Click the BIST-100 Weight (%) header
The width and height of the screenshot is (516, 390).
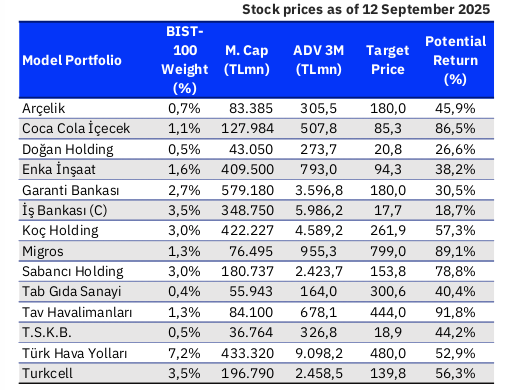185,60
